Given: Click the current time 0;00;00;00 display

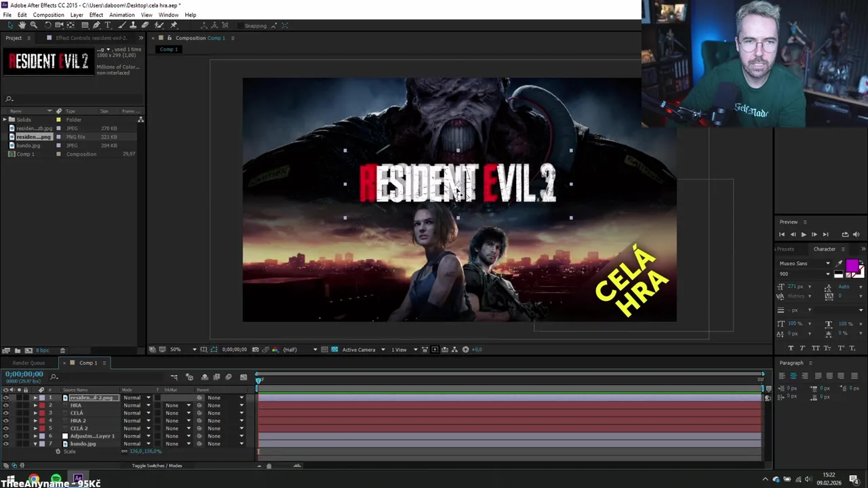Looking at the screenshot, I should [24, 374].
